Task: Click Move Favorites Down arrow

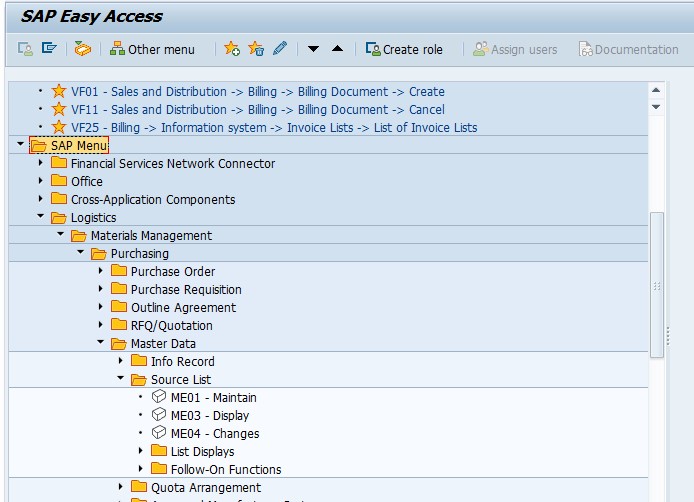Action: coord(313,49)
